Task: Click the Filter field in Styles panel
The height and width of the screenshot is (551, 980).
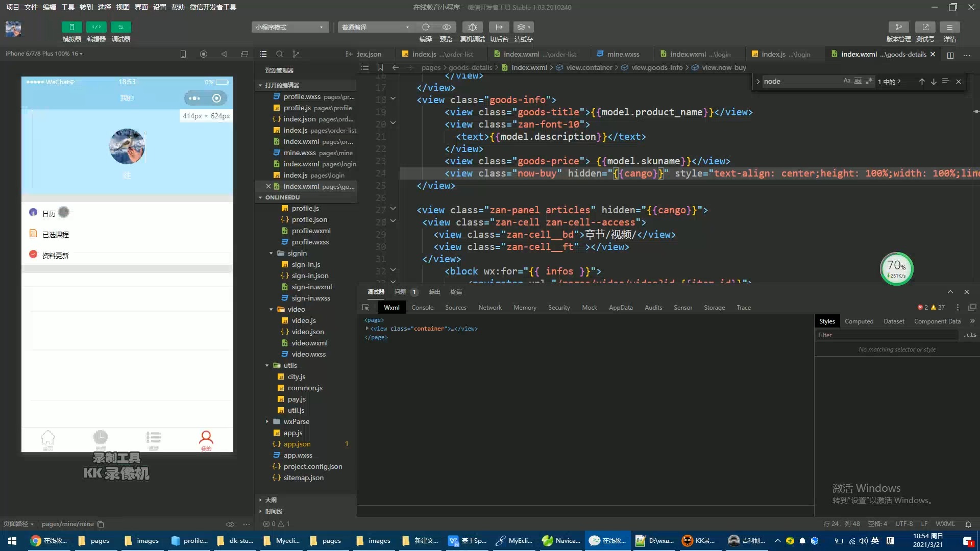Action: click(x=887, y=335)
